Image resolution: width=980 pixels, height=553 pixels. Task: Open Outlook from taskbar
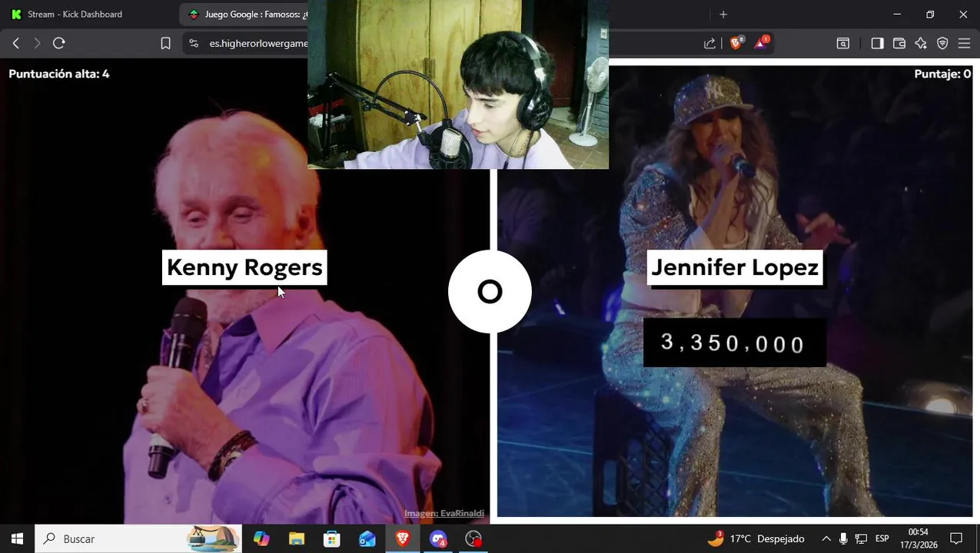tap(367, 538)
